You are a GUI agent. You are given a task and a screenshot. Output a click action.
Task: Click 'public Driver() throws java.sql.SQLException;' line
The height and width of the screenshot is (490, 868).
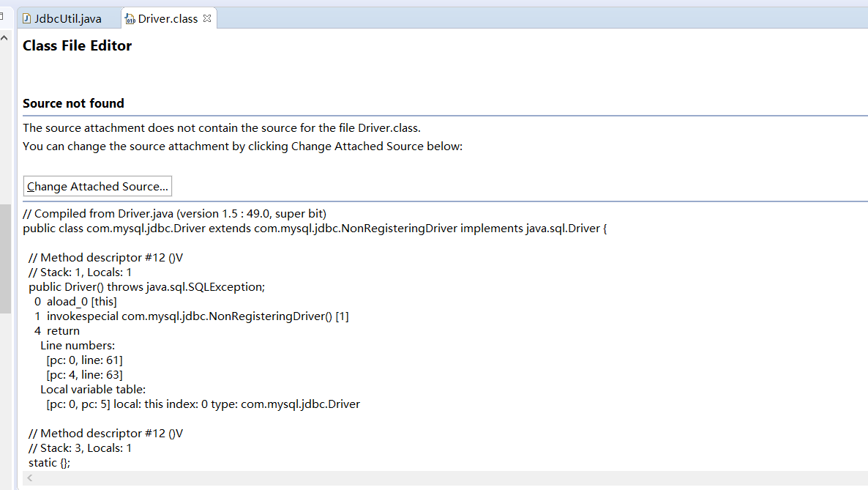tap(146, 287)
